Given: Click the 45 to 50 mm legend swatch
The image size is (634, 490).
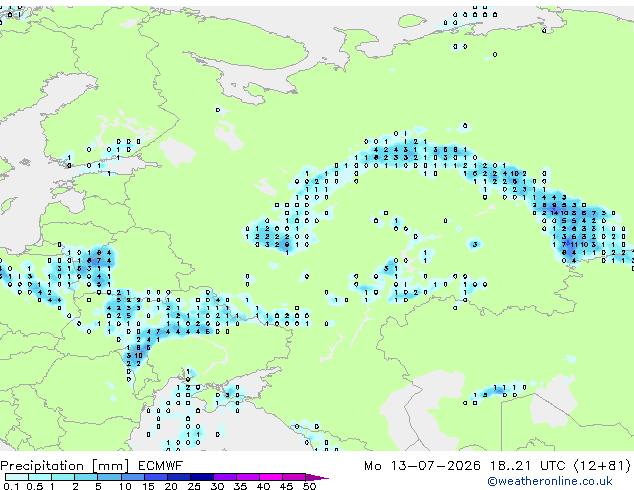Looking at the screenshot, I should [x=294, y=477].
